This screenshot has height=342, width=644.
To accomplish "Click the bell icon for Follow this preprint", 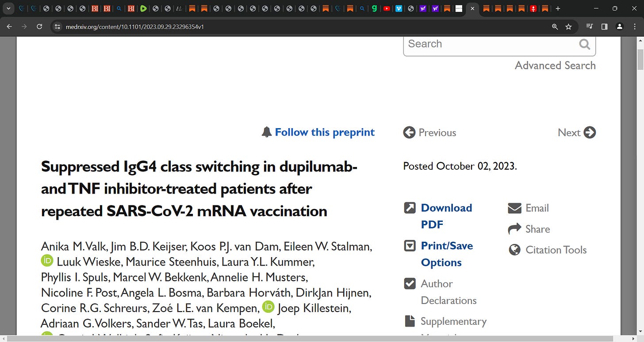I will coord(266,132).
